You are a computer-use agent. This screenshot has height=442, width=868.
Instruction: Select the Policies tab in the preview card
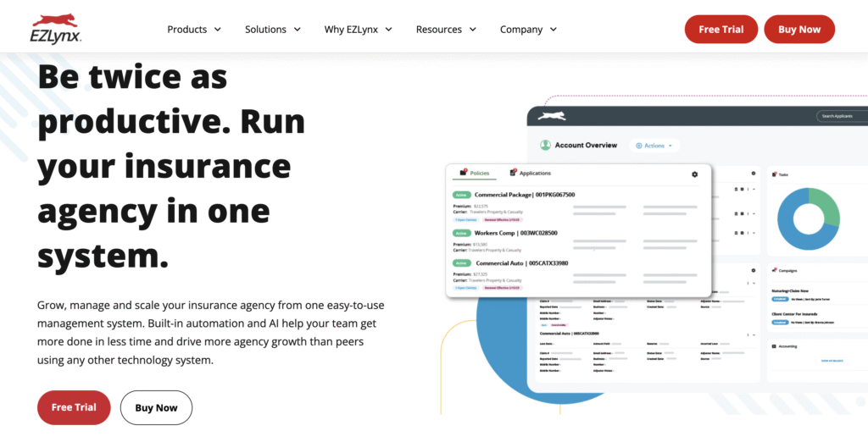[475, 173]
